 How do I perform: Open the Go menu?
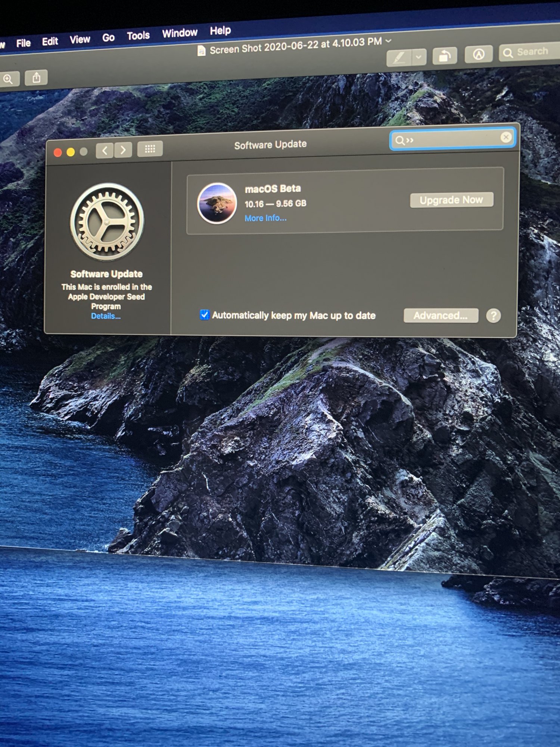(108, 38)
